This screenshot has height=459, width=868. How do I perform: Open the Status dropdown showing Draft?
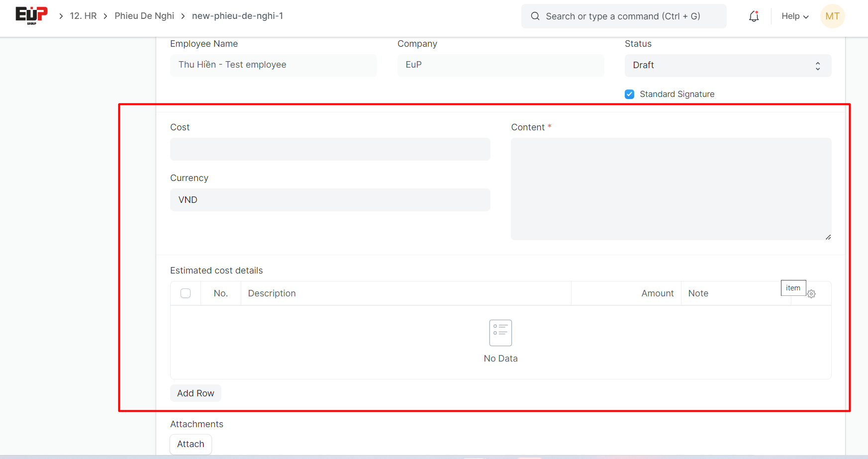(x=727, y=66)
